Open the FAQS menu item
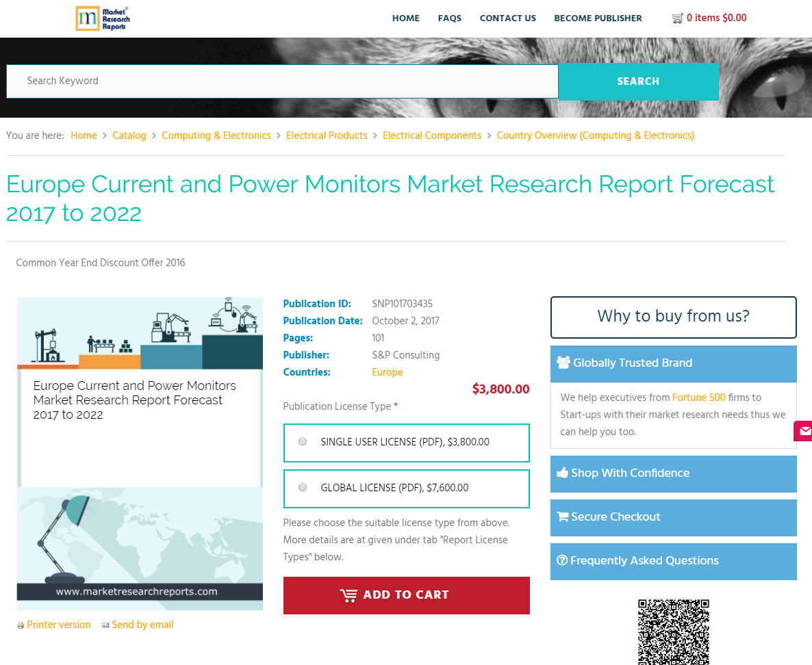This screenshot has width=812, height=665. [x=450, y=18]
